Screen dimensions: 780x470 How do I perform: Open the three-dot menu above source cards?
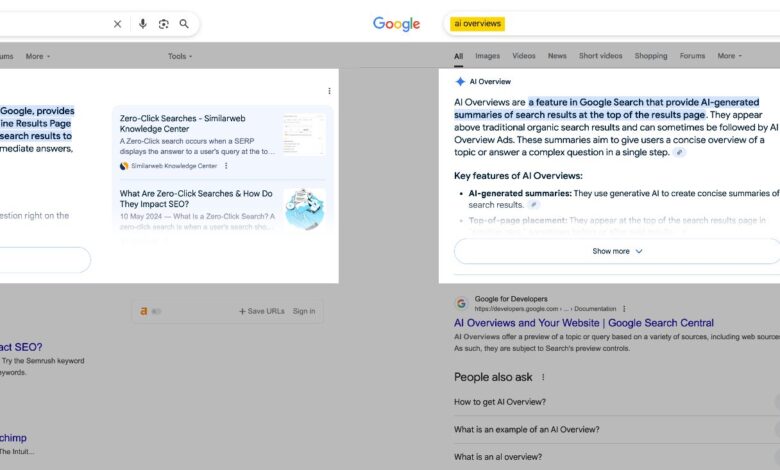[x=329, y=91]
